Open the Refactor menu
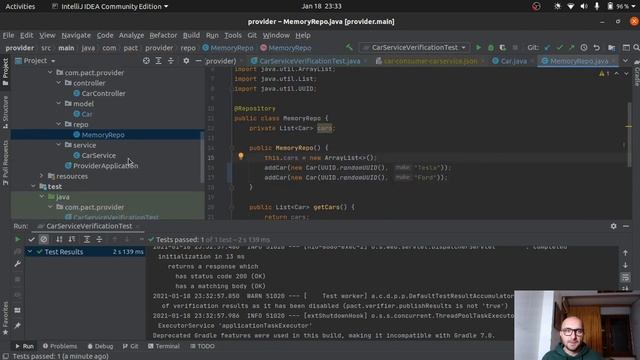 click(x=163, y=36)
